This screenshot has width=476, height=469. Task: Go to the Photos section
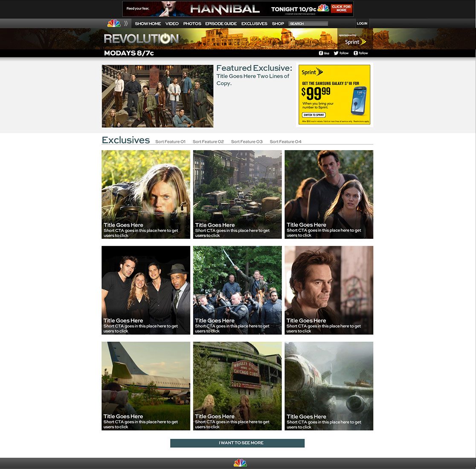192,23
